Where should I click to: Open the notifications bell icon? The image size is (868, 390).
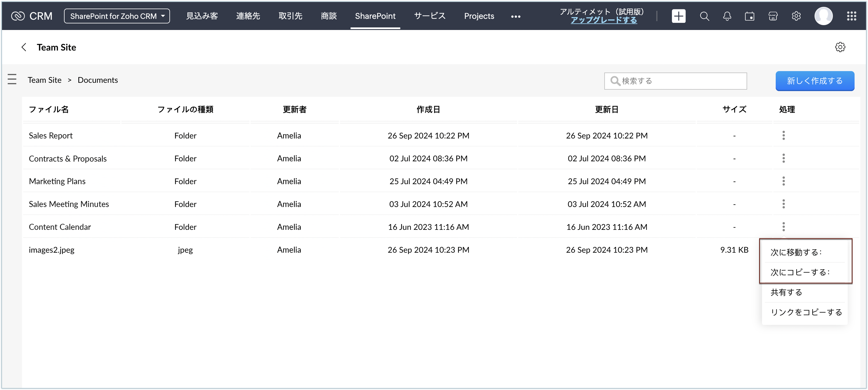click(727, 16)
